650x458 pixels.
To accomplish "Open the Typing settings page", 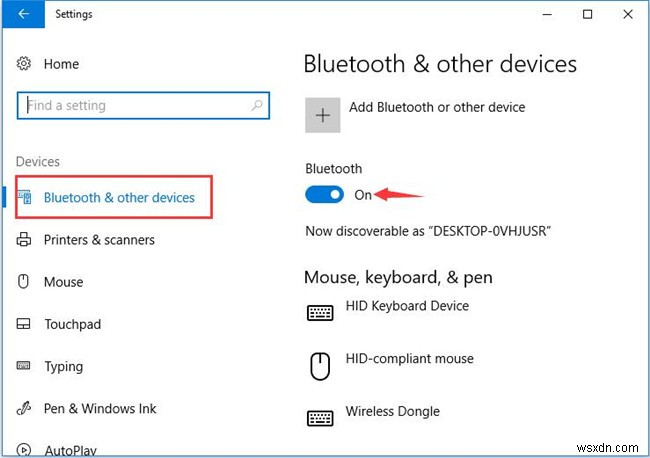I will (63, 366).
